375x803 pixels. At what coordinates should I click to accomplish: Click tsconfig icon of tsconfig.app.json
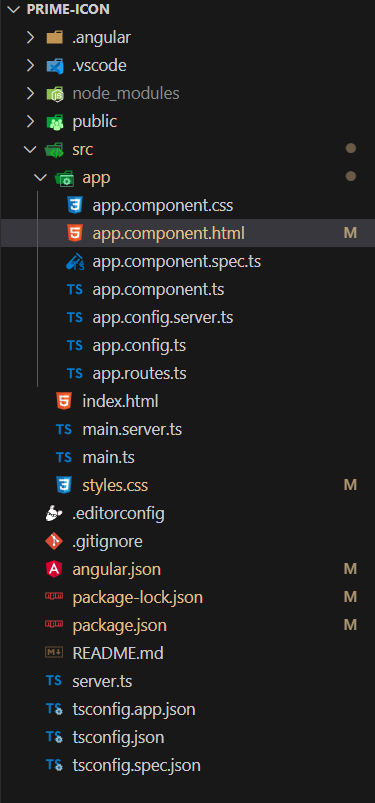point(54,709)
